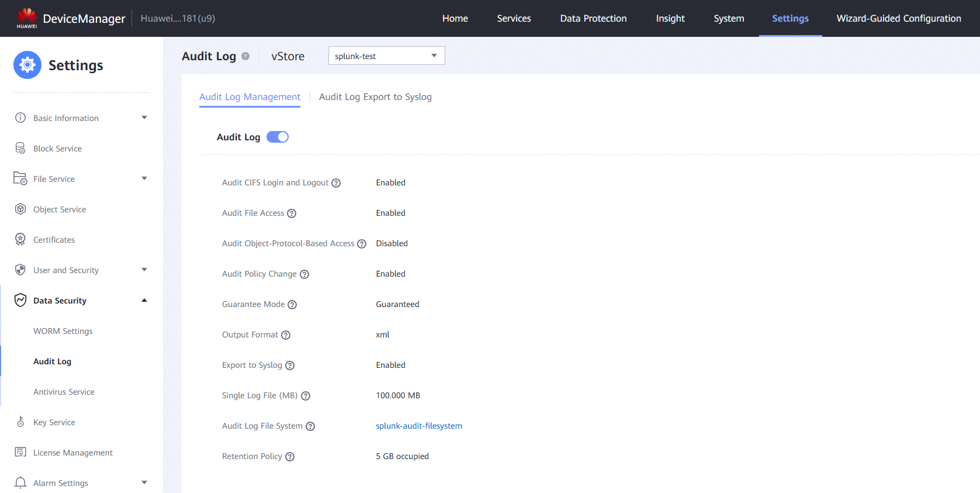Click the Data Security shield icon
980x493 pixels.
click(20, 300)
